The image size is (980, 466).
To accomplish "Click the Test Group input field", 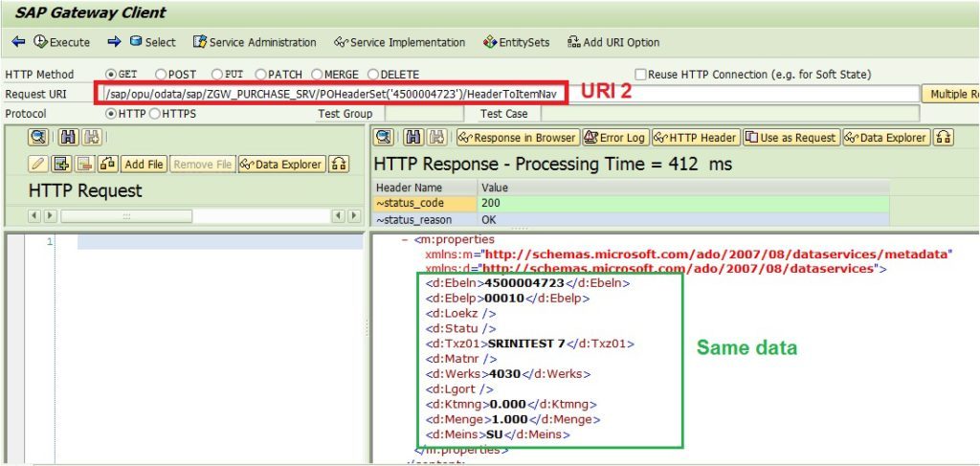I will (424, 114).
